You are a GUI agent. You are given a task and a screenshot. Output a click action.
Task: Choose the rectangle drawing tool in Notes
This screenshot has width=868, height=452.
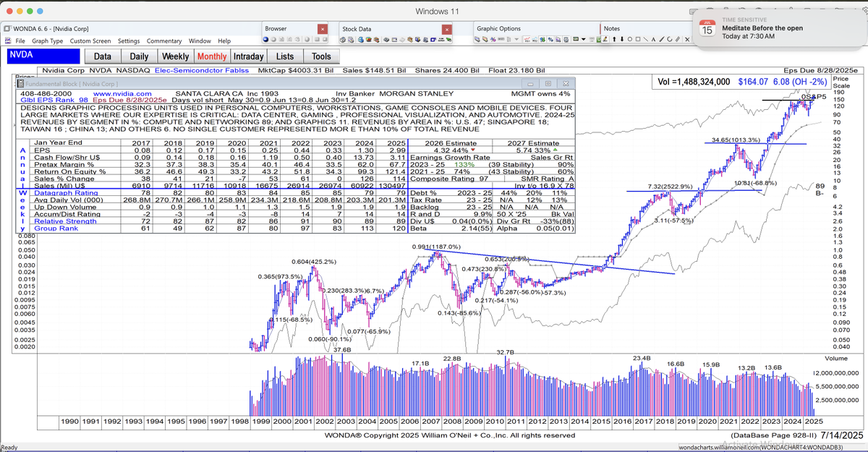tap(638, 39)
